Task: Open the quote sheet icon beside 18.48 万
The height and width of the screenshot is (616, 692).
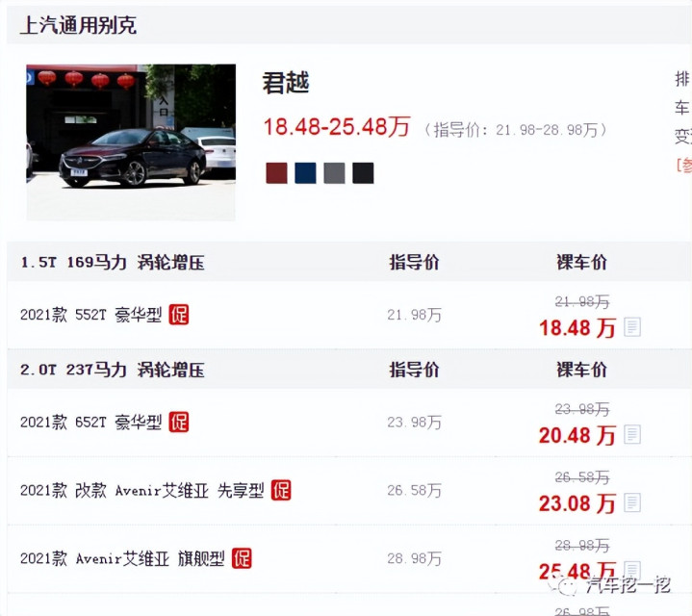Action: (632, 327)
